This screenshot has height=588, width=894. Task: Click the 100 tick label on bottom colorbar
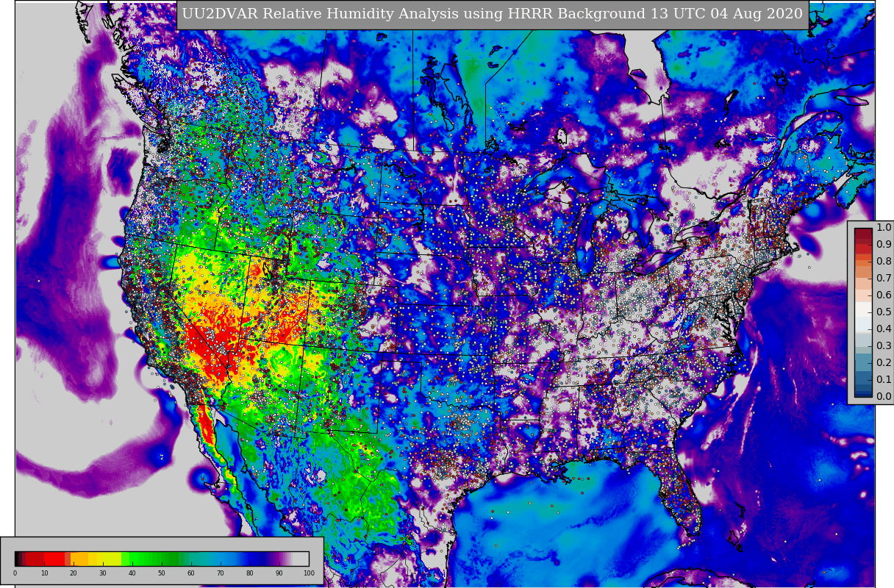(309, 573)
